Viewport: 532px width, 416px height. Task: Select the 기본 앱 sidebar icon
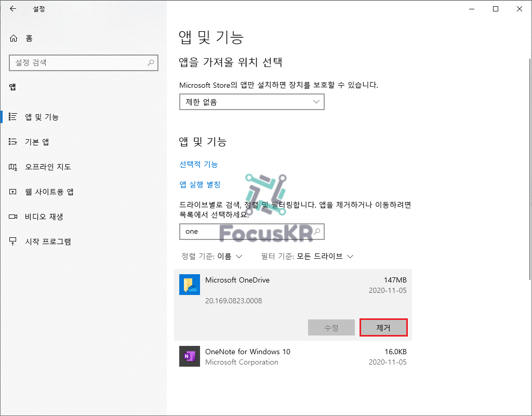click(x=13, y=142)
